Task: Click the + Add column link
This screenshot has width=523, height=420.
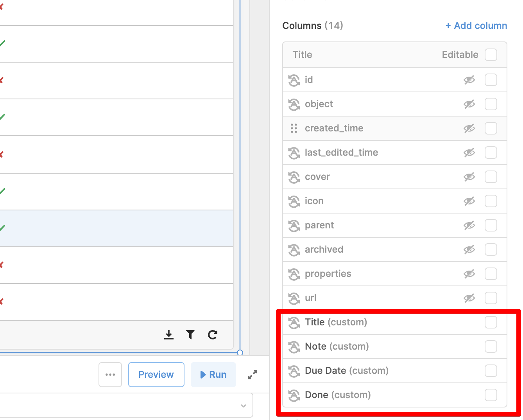Action: point(476,26)
